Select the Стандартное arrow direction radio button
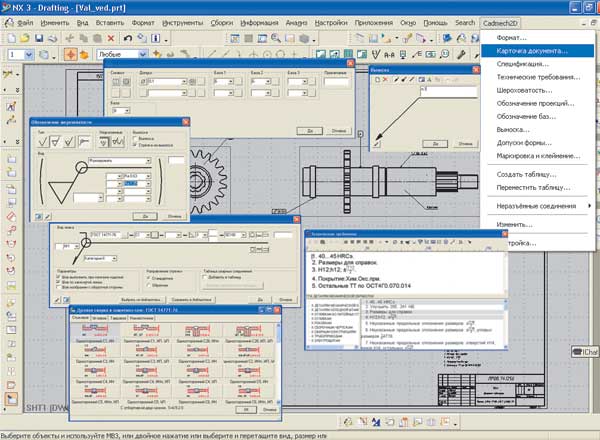The height and width of the screenshot is (440, 600). click(x=148, y=278)
